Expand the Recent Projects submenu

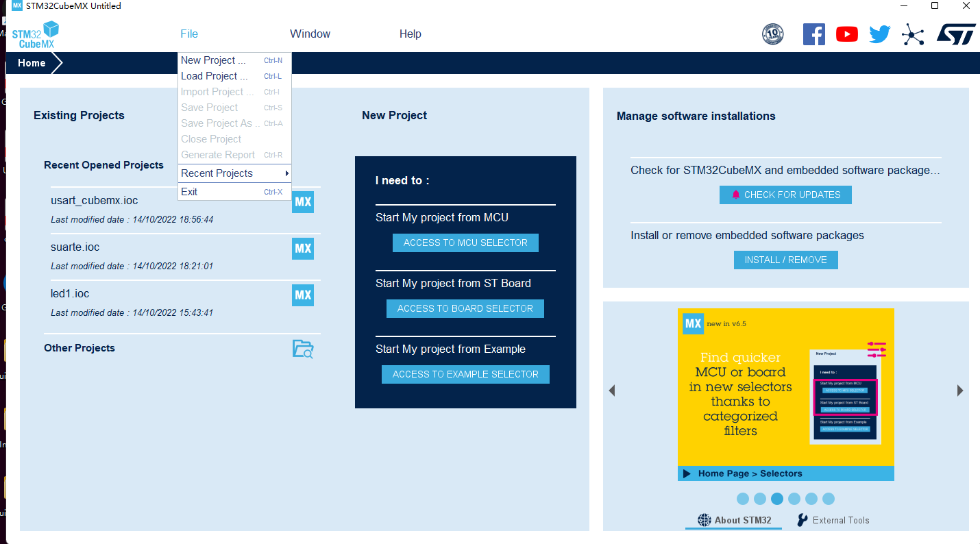point(234,173)
